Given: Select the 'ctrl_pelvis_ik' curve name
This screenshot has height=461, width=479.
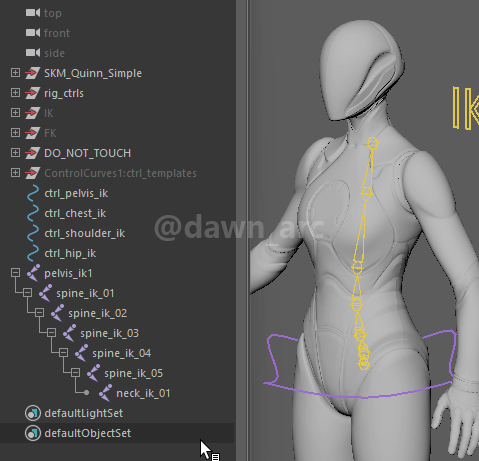Looking at the screenshot, I should coord(76,193).
